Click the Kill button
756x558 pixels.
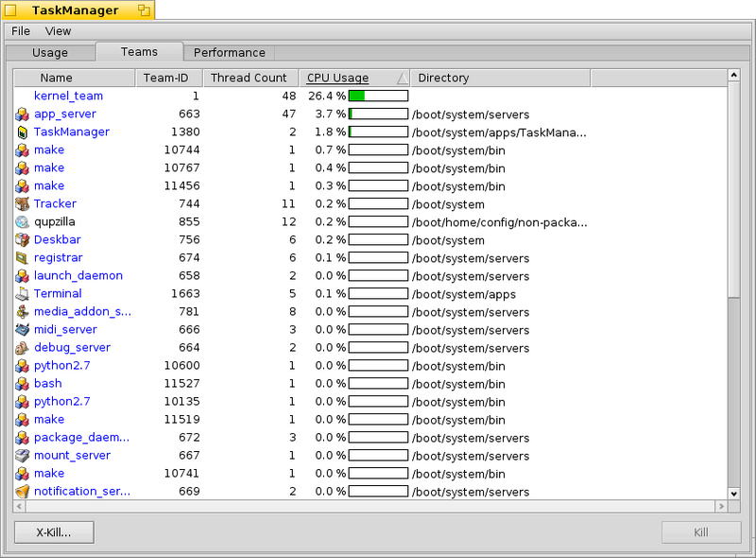click(x=701, y=532)
